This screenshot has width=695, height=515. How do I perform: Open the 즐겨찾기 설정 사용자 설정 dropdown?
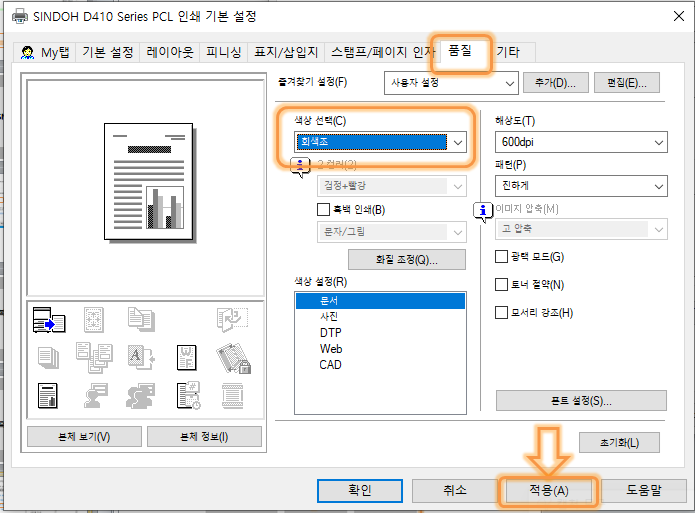coord(451,83)
